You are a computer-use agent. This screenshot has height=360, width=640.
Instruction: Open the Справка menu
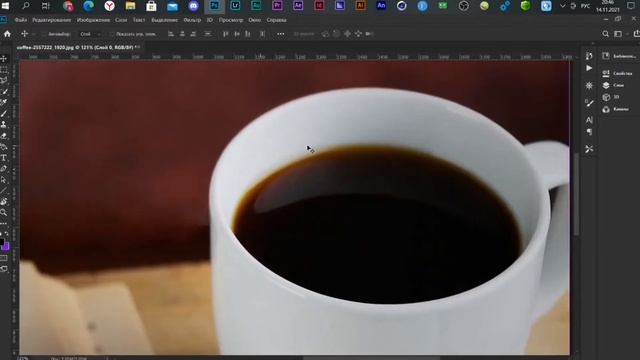click(x=276, y=20)
